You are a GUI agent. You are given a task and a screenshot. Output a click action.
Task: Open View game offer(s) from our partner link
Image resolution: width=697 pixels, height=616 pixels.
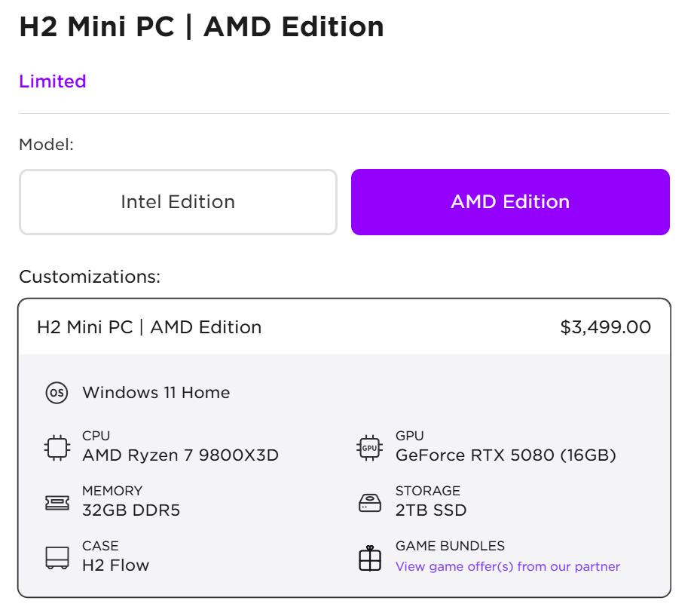click(x=507, y=566)
